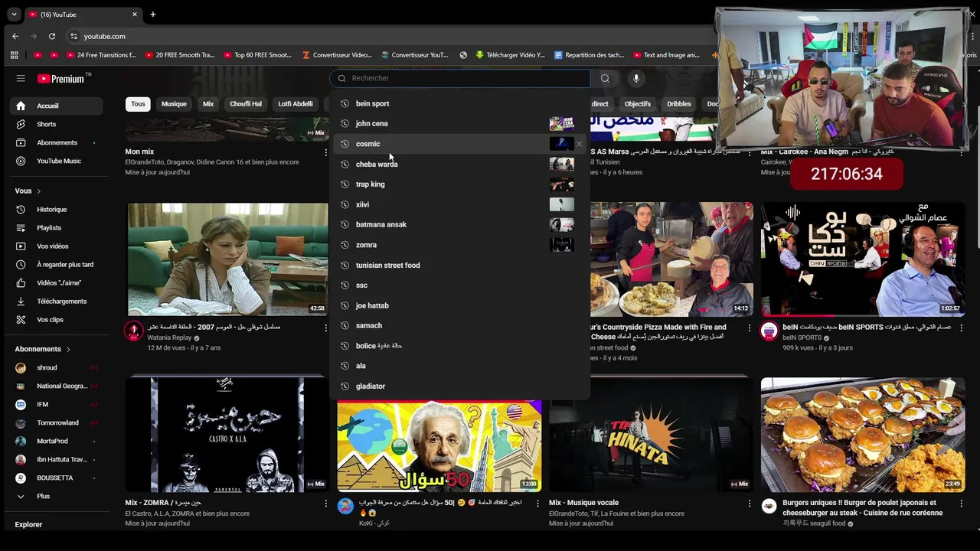
Task: Select the Mix filter chip
Action: pos(208,104)
